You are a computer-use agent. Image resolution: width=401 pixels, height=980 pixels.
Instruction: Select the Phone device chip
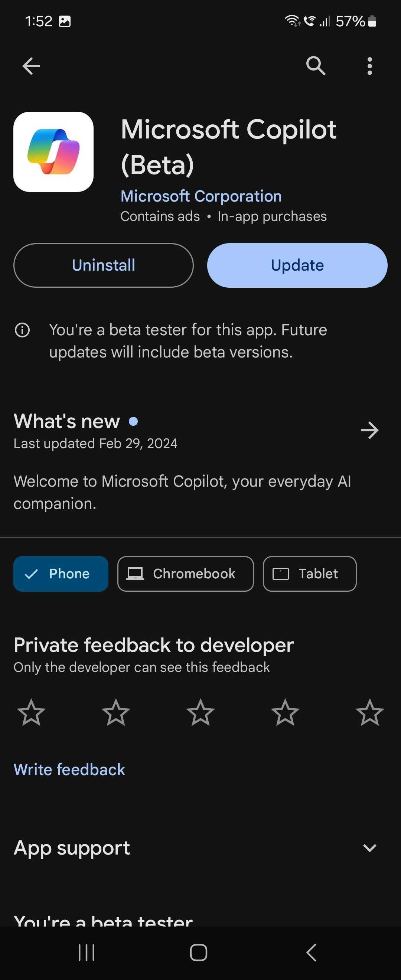[61, 574]
